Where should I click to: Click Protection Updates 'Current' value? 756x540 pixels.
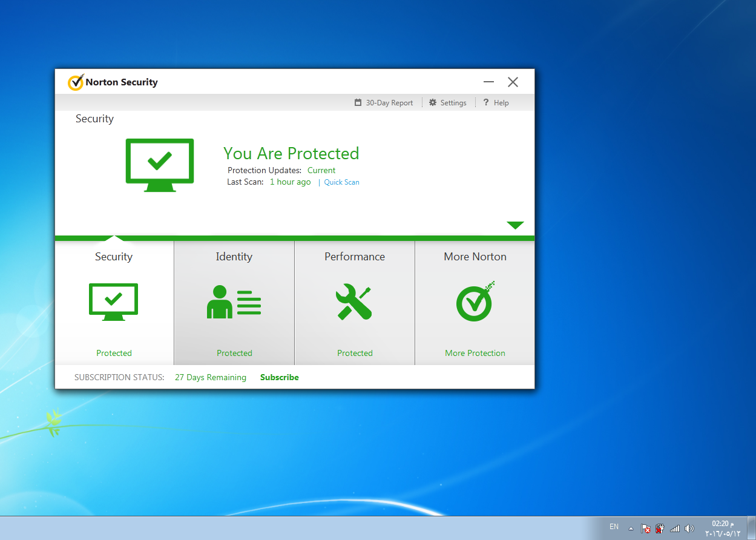(x=321, y=170)
